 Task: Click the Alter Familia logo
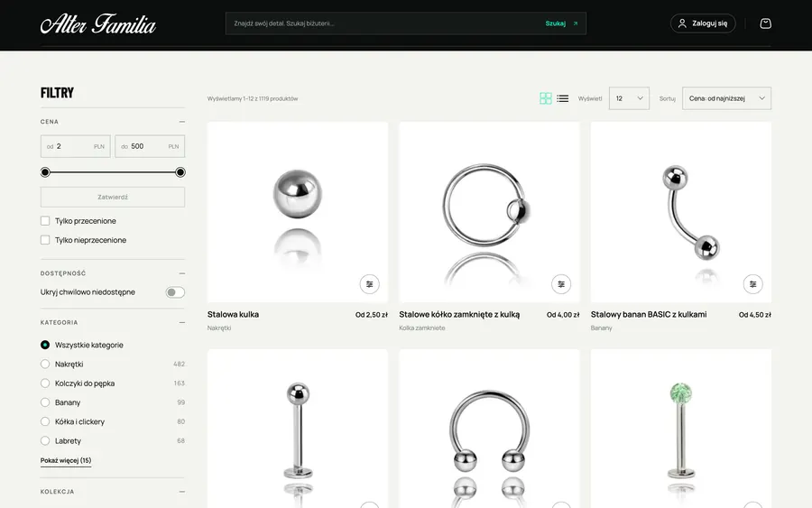(x=97, y=24)
